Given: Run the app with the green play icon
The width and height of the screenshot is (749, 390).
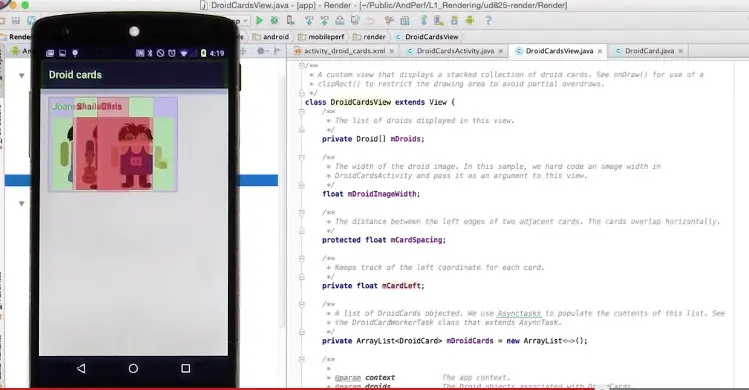Looking at the screenshot, I should [259, 20].
